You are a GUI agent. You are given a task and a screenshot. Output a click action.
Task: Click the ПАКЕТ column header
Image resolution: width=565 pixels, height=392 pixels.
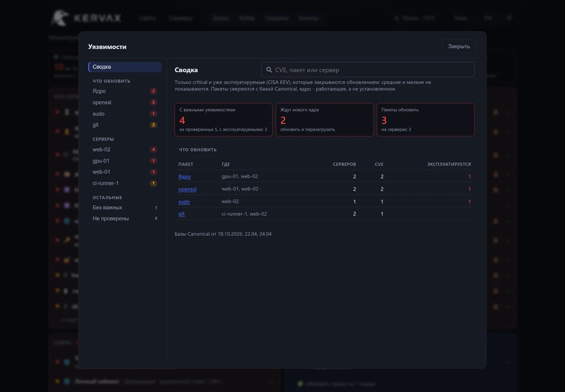click(186, 164)
